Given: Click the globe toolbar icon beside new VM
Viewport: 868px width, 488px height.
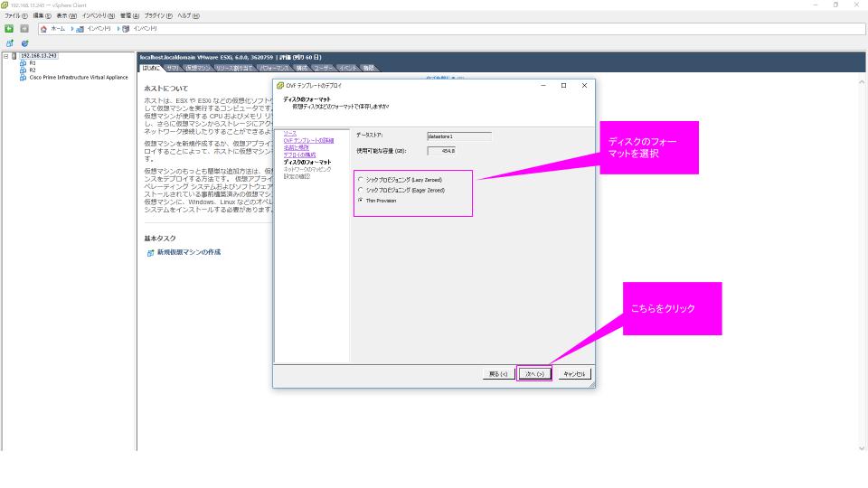Looking at the screenshot, I should click(x=24, y=43).
